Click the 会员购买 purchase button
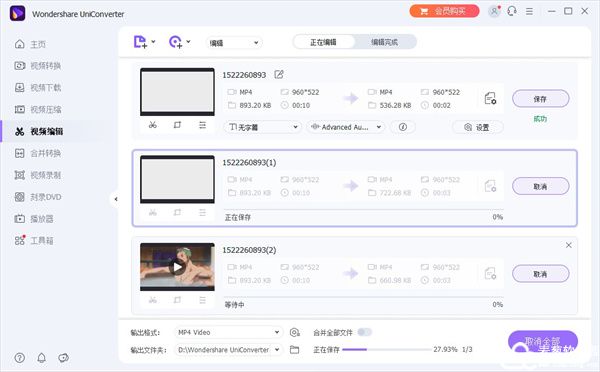The image size is (600, 372). coord(444,11)
